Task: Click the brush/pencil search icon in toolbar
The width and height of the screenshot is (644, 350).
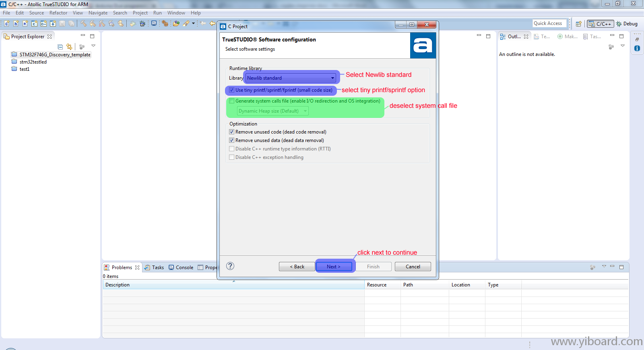Action: pos(186,23)
